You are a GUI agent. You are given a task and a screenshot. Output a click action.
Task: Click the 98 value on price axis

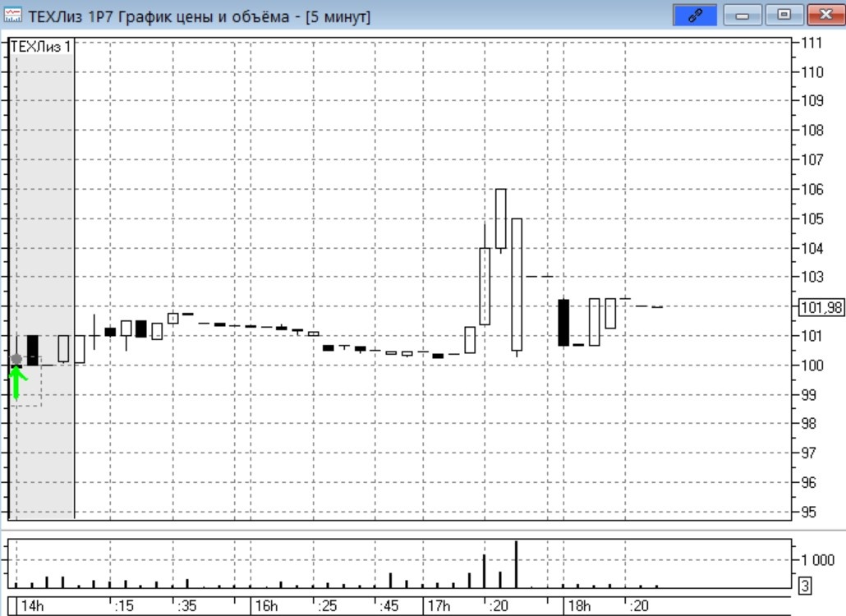pyautogui.click(x=808, y=424)
